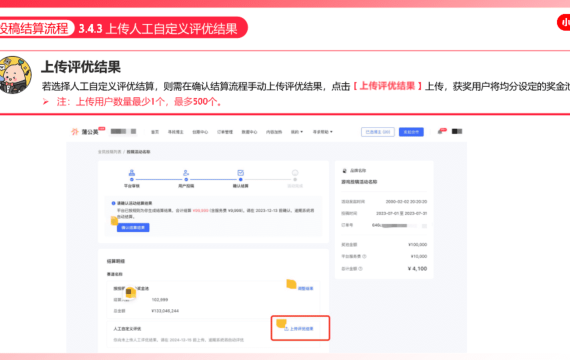Click the 用户投稿 step icon

[x=186, y=173]
